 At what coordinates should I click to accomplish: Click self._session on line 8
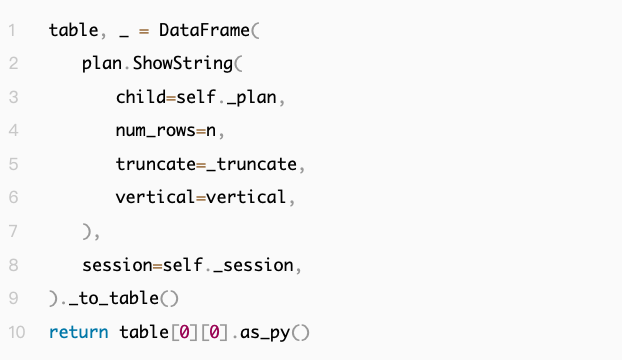[228, 265]
